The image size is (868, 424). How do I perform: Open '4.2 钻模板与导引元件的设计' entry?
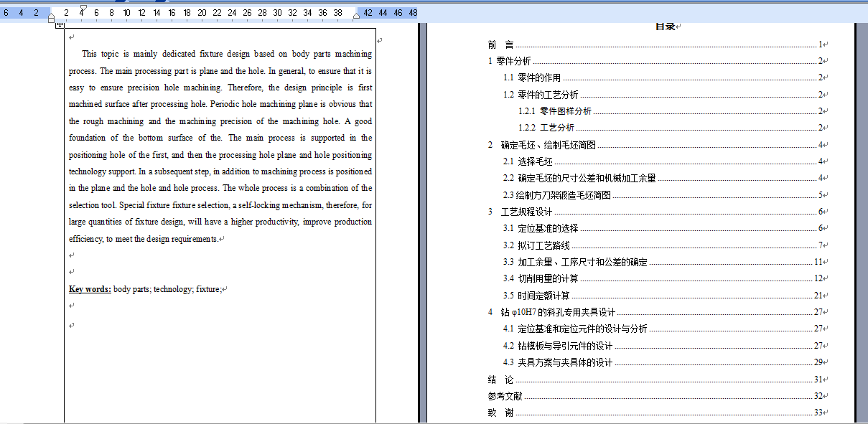[663, 346]
